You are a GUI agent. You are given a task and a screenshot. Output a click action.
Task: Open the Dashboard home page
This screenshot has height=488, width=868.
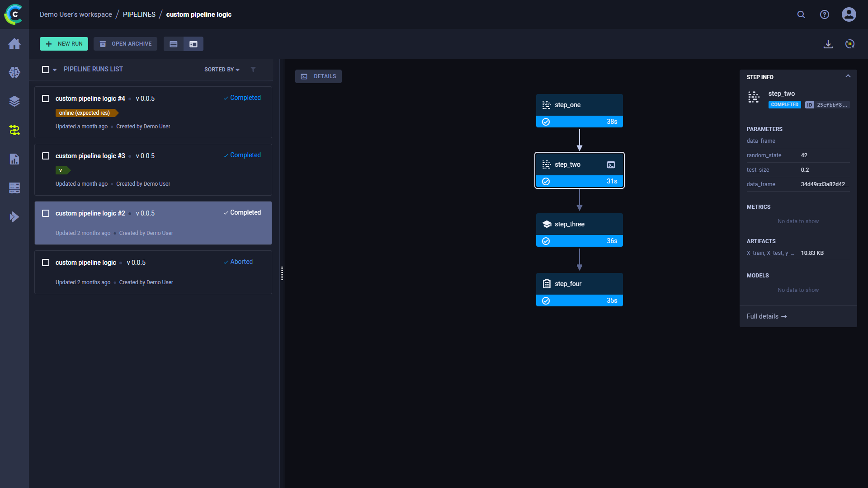14,43
